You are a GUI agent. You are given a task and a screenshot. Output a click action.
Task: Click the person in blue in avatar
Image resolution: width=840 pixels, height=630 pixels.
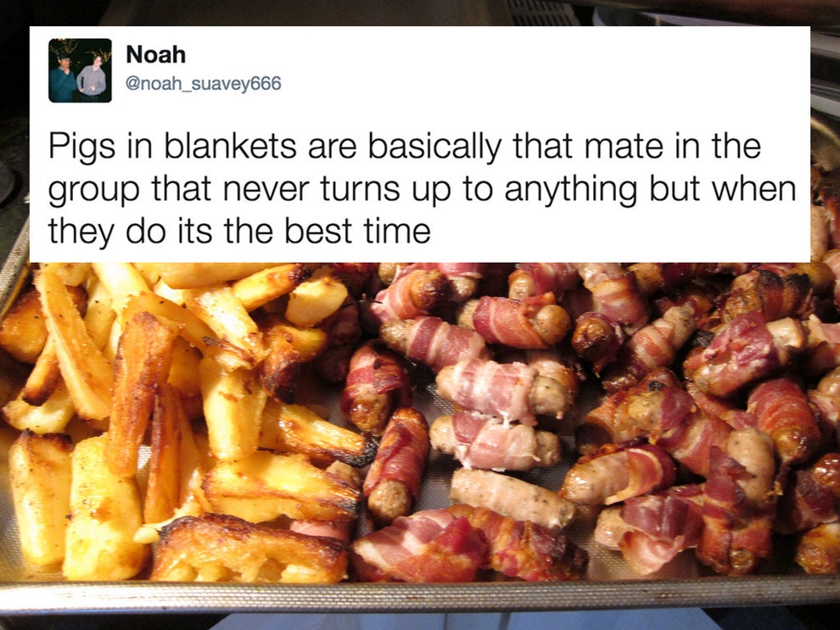pyautogui.click(x=64, y=78)
